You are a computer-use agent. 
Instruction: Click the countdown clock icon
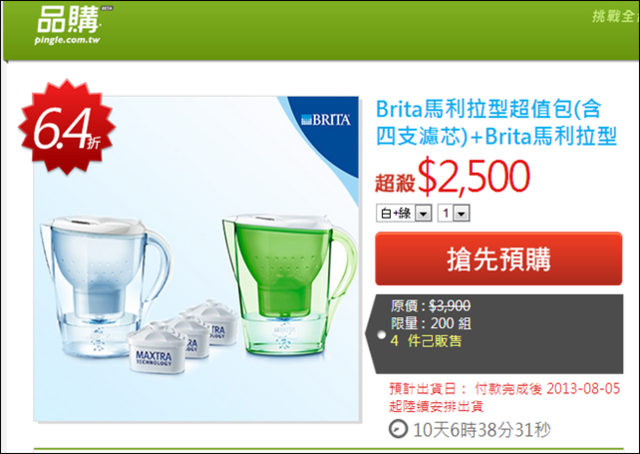[398, 429]
